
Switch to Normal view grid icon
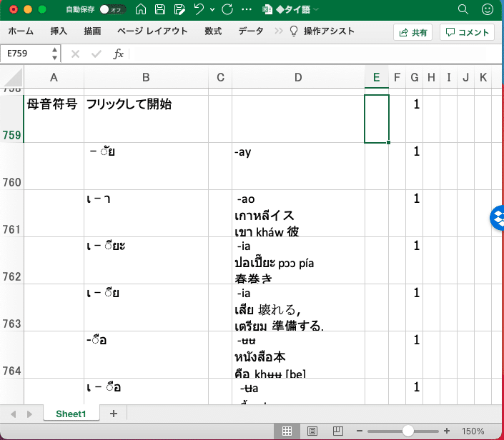[x=287, y=431]
